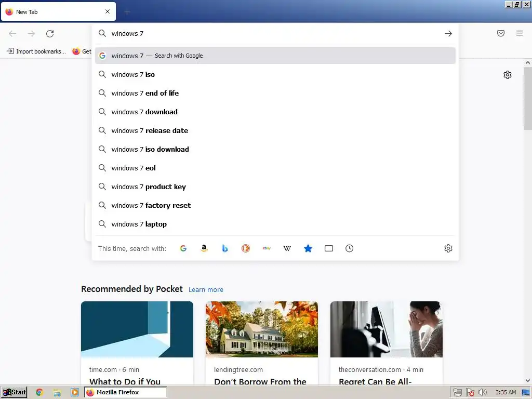Open file explorer from the taskbar
The width and height of the screenshot is (532, 399).
57,392
